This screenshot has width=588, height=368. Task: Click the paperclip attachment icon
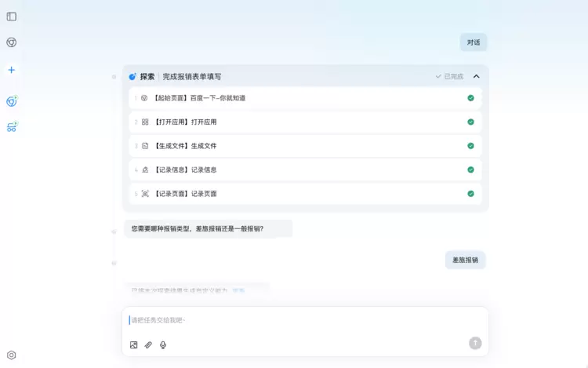(148, 344)
